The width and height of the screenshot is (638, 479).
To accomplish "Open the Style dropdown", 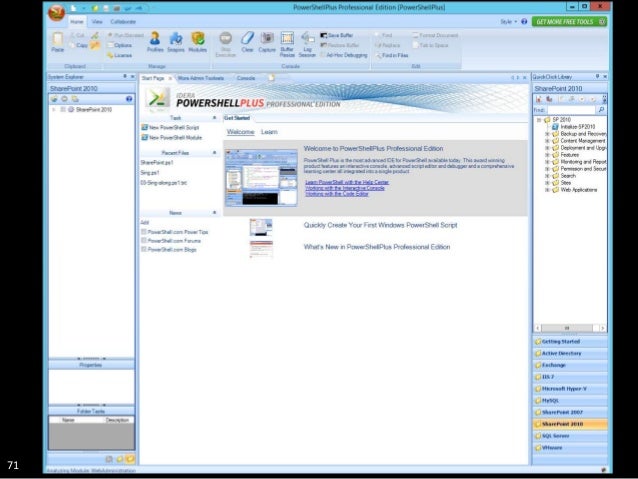I will click(509, 22).
